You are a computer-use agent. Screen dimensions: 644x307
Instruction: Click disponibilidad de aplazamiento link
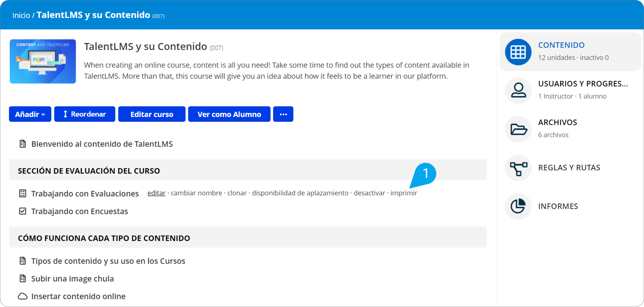(x=300, y=193)
